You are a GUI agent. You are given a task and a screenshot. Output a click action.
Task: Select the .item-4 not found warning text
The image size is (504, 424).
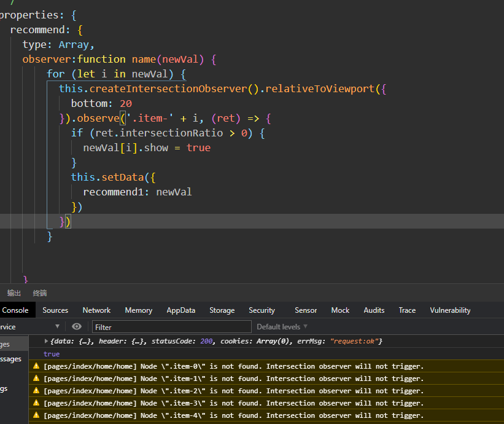[x=233, y=415]
